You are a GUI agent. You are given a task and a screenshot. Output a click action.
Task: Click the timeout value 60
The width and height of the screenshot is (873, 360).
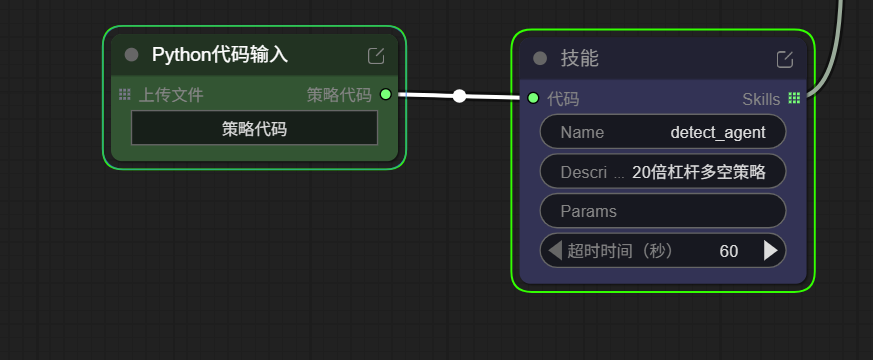[x=728, y=251]
